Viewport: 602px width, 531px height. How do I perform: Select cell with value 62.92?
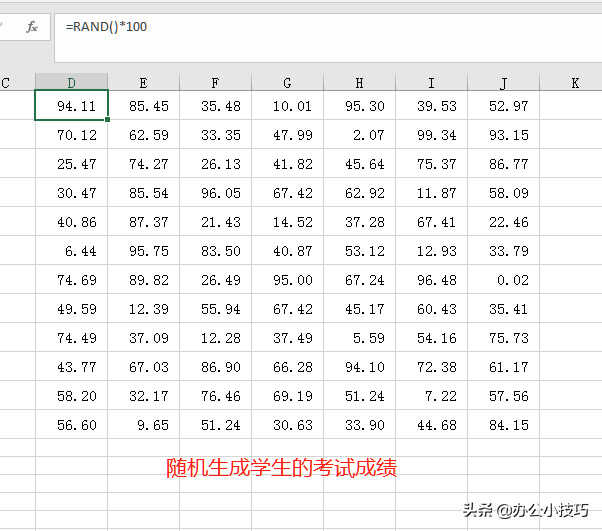[x=359, y=192]
